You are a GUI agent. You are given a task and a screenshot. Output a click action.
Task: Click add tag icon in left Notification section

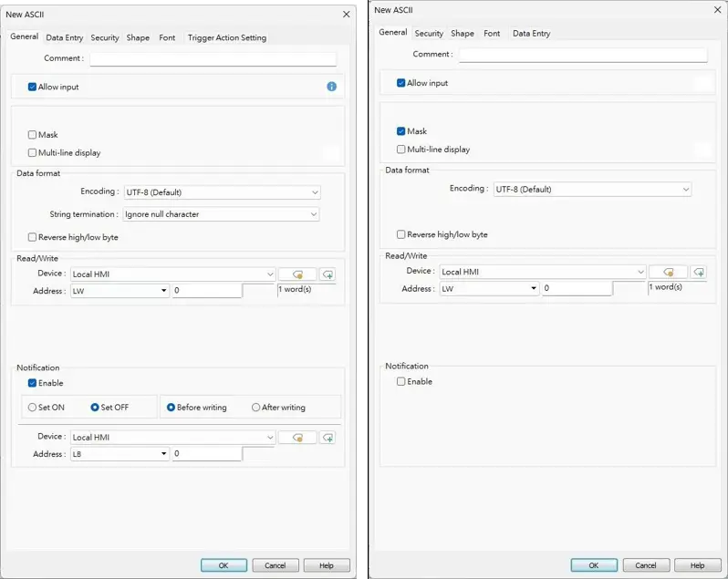[328, 438]
